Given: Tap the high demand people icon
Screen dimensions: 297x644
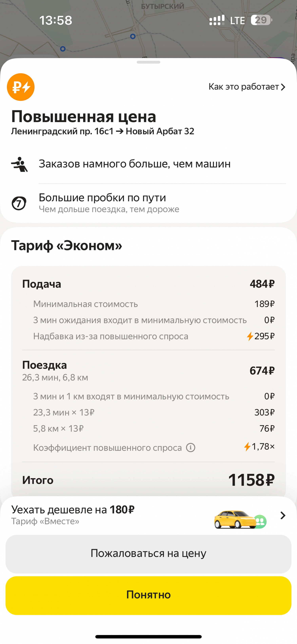Looking at the screenshot, I should pyautogui.click(x=19, y=164).
